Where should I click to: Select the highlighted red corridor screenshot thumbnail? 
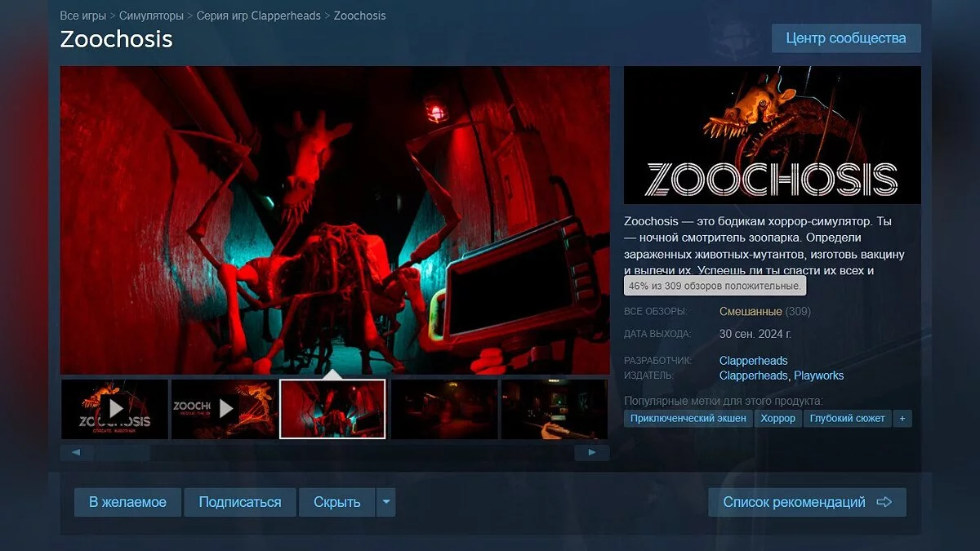332,409
